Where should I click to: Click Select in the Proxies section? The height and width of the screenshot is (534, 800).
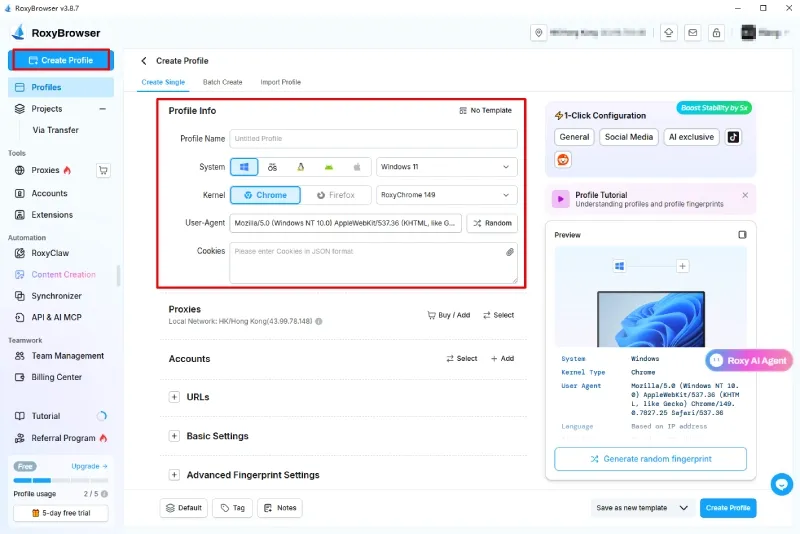pos(498,315)
